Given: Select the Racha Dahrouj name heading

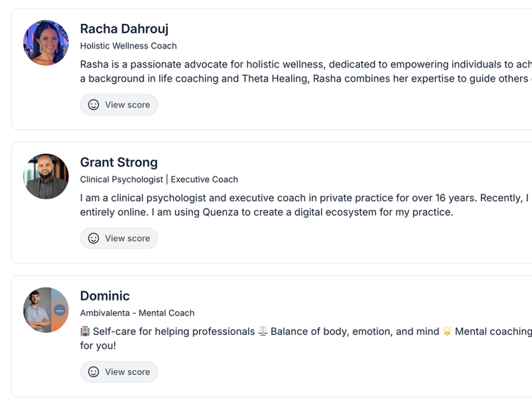Looking at the screenshot, I should 124,29.
